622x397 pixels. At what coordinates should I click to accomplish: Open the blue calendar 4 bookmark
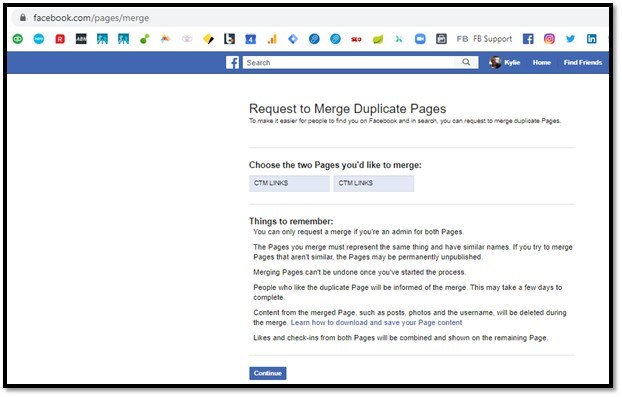point(250,39)
